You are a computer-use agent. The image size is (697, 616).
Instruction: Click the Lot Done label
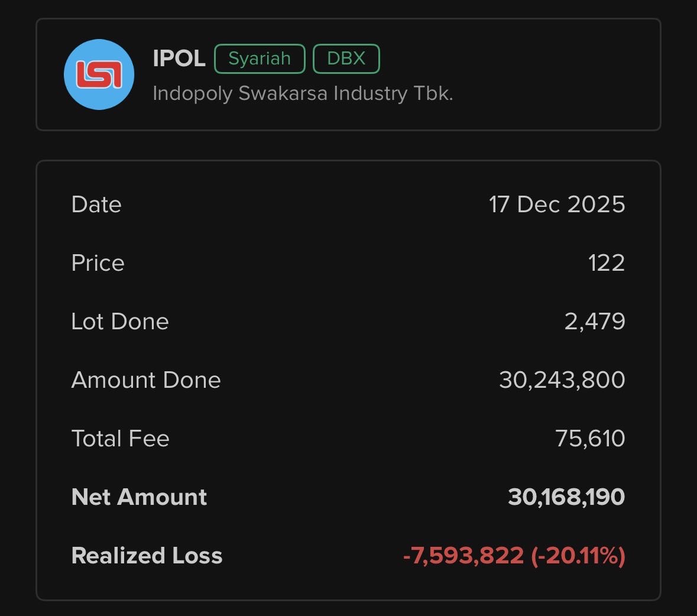(120, 322)
